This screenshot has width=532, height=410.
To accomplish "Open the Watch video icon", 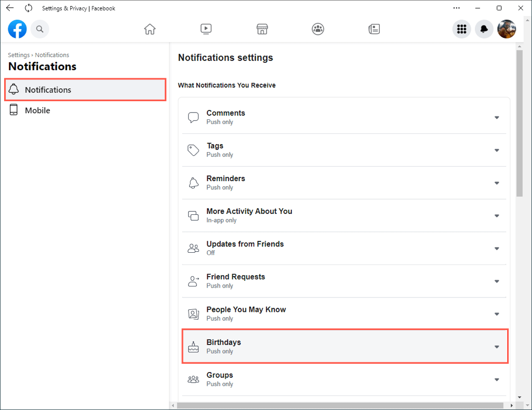I will (x=206, y=29).
